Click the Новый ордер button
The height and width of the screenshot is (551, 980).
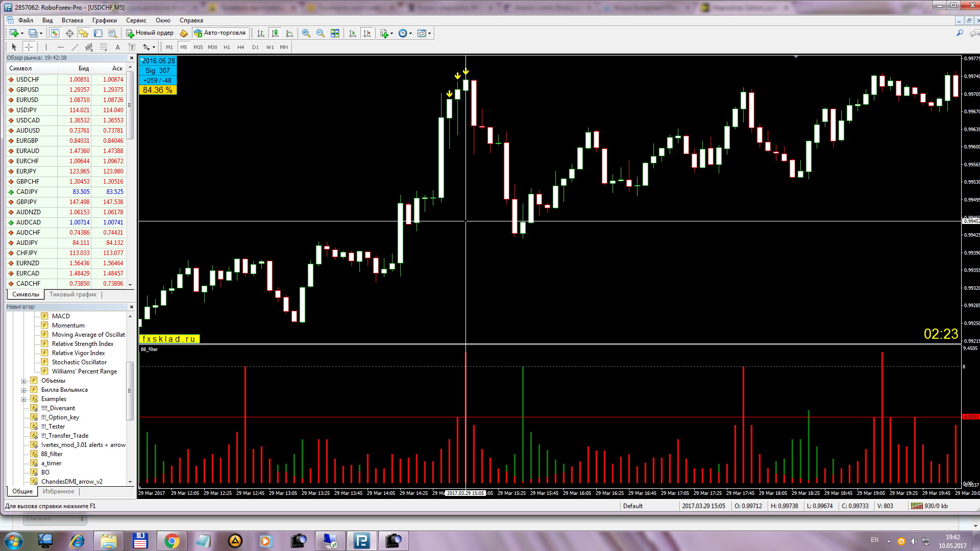(x=150, y=33)
